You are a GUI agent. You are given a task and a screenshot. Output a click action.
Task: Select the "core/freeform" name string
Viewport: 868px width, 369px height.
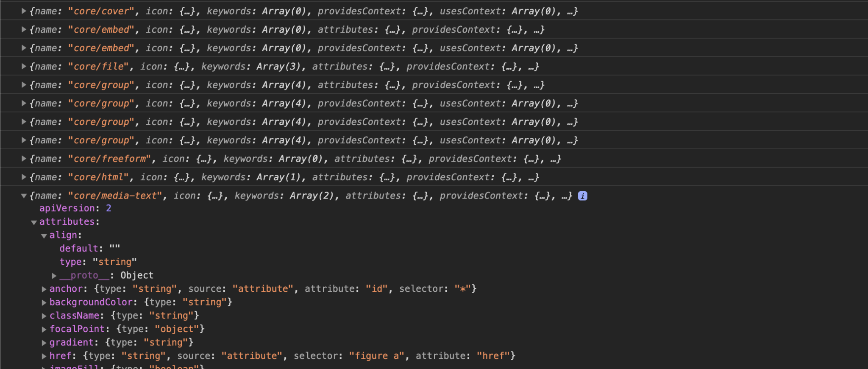coord(109,159)
